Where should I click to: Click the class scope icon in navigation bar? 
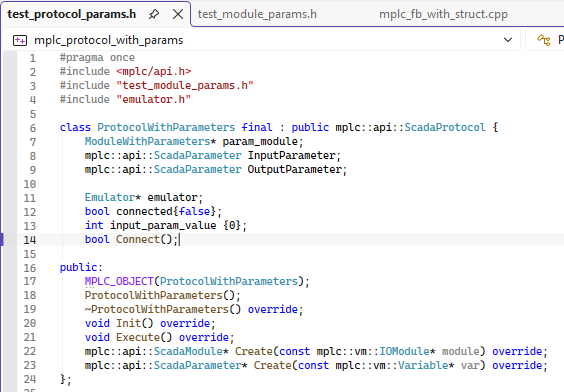[x=544, y=40]
